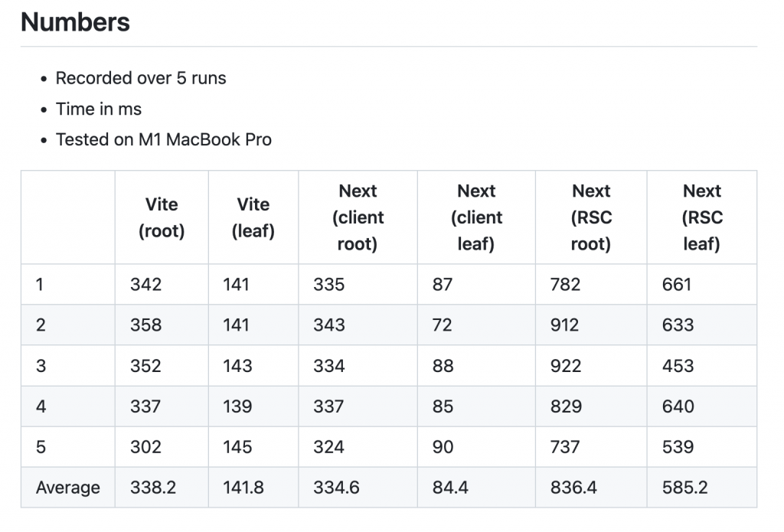Click the "Recorded over 5 runs" bullet
Image resolution: width=784 pixels, height=532 pixels.
coord(141,78)
